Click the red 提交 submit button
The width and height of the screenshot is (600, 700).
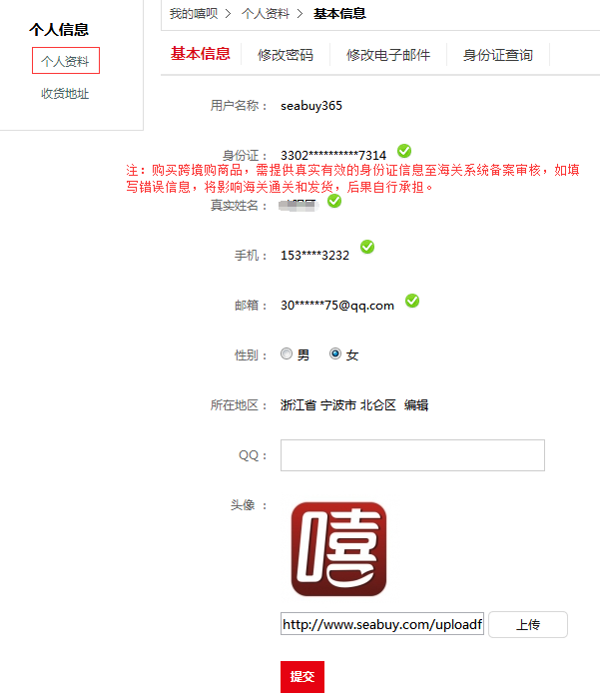pos(302,677)
